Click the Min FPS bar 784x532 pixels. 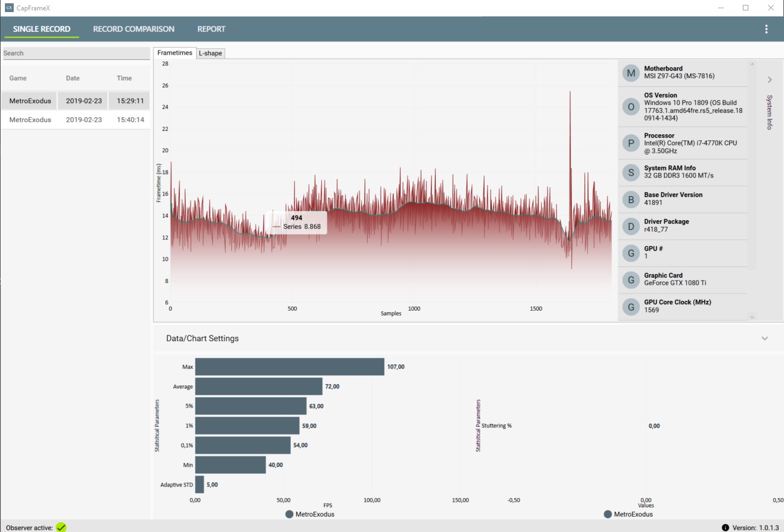[230, 465]
